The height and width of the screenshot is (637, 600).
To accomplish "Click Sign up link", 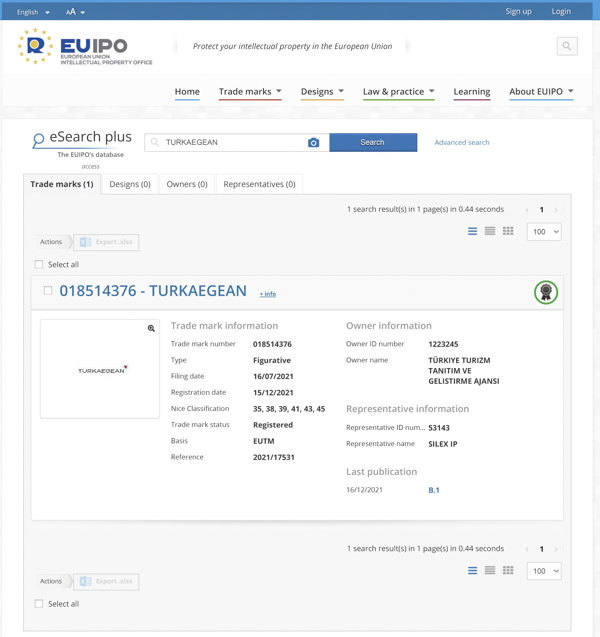I will [518, 11].
